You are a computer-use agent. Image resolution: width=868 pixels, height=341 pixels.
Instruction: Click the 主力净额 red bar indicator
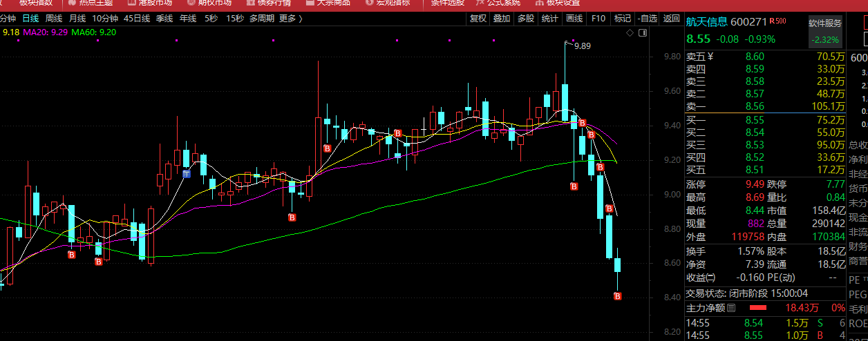click(x=759, y=307)
